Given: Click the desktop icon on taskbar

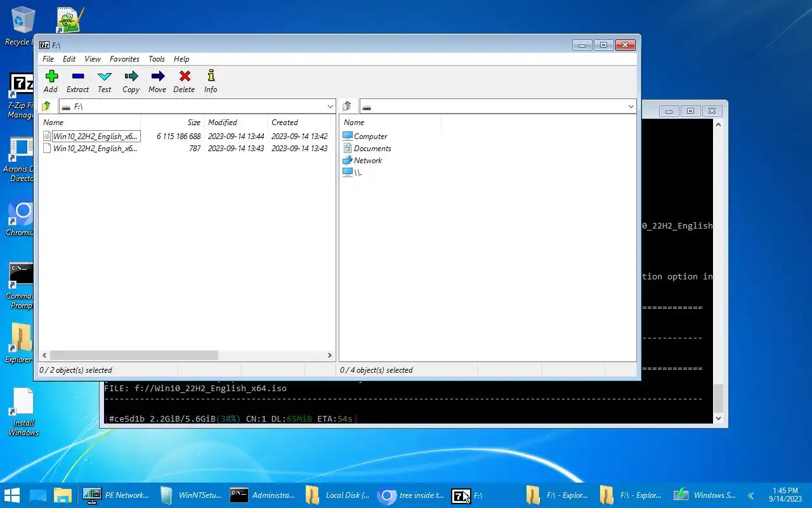Looking at the screenshot, I should [38, 495].
